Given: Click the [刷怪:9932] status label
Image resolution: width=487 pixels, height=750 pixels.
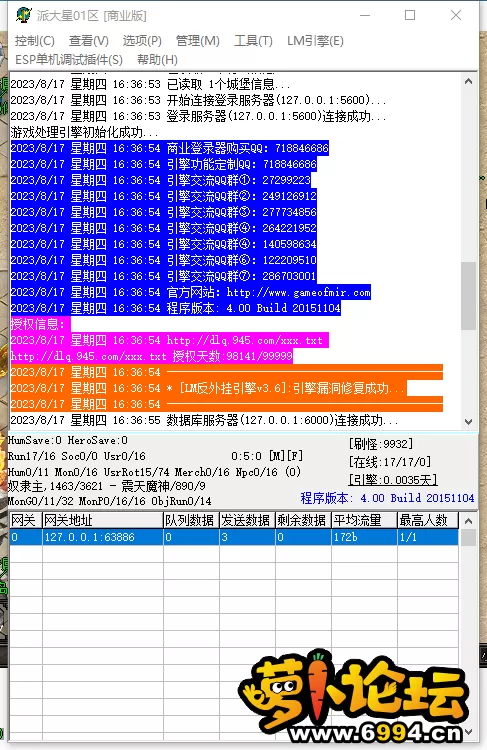Looking at the screenshot, I should 381,444.
